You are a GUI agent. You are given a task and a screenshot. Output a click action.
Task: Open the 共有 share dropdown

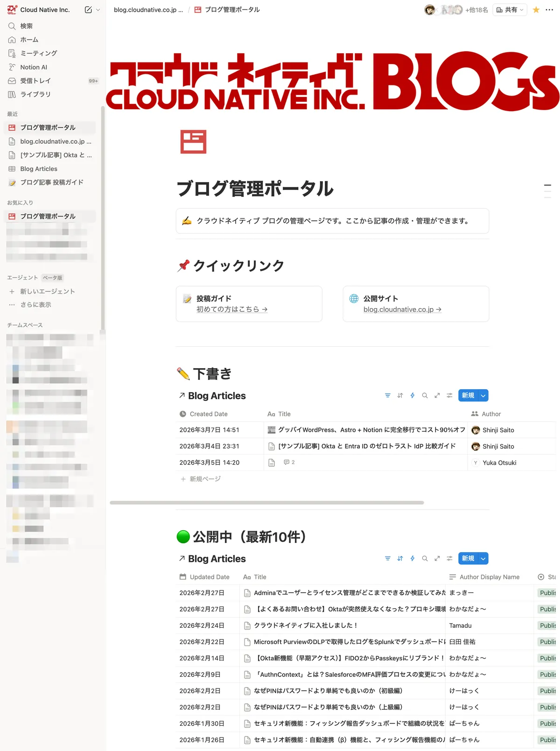510,10
